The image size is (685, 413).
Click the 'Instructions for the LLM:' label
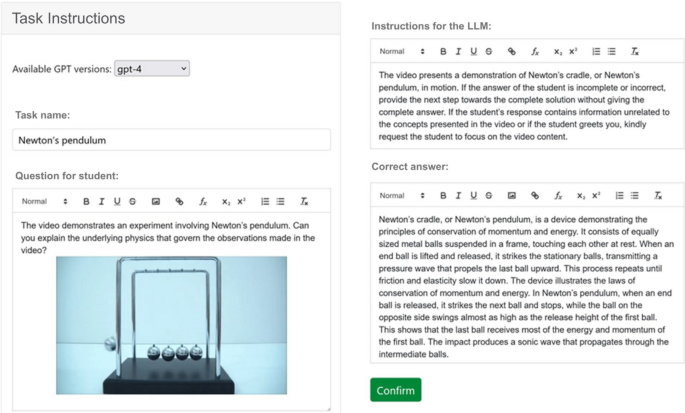point(431,26)
